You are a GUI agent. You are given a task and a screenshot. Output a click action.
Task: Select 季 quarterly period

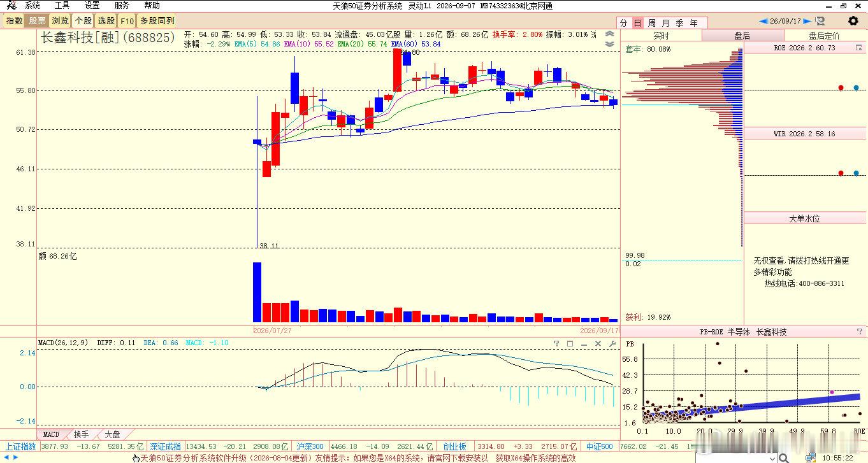point(680,23)
